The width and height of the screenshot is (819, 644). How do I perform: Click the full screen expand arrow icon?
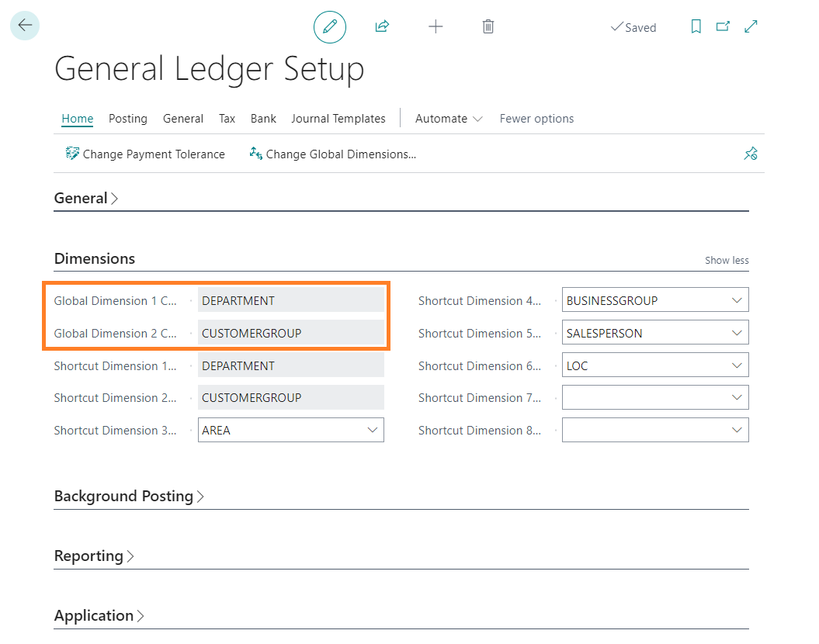pyautogui.click(x=750, y=26)
